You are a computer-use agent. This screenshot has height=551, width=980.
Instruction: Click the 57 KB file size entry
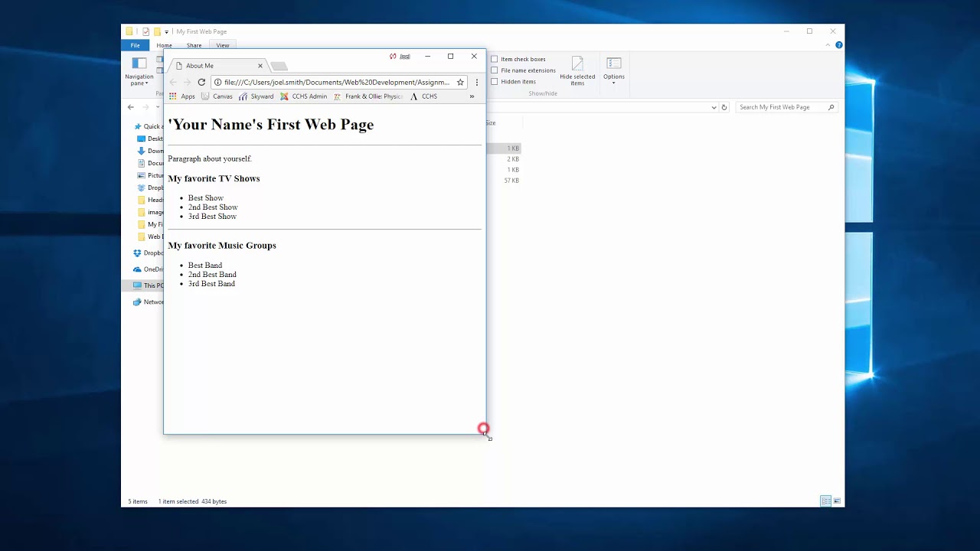511,181
